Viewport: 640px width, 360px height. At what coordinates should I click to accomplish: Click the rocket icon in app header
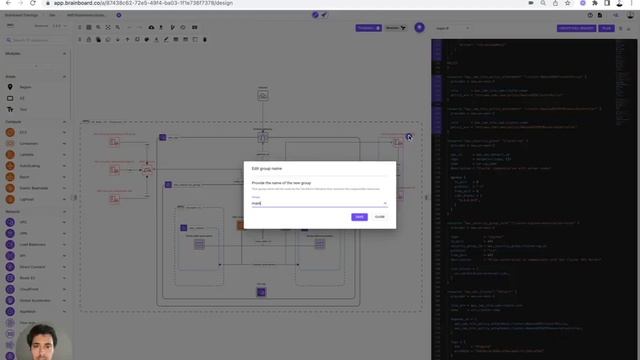[324, 15]
